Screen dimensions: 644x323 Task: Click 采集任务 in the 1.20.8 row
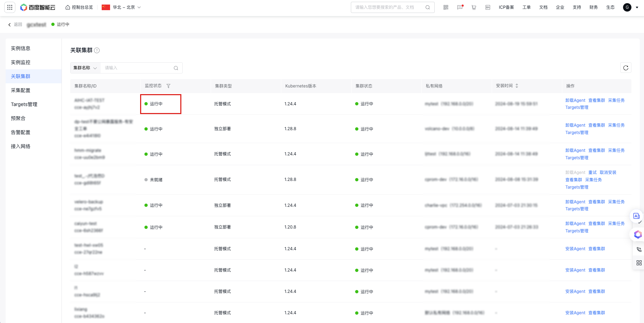pos(616,224)
